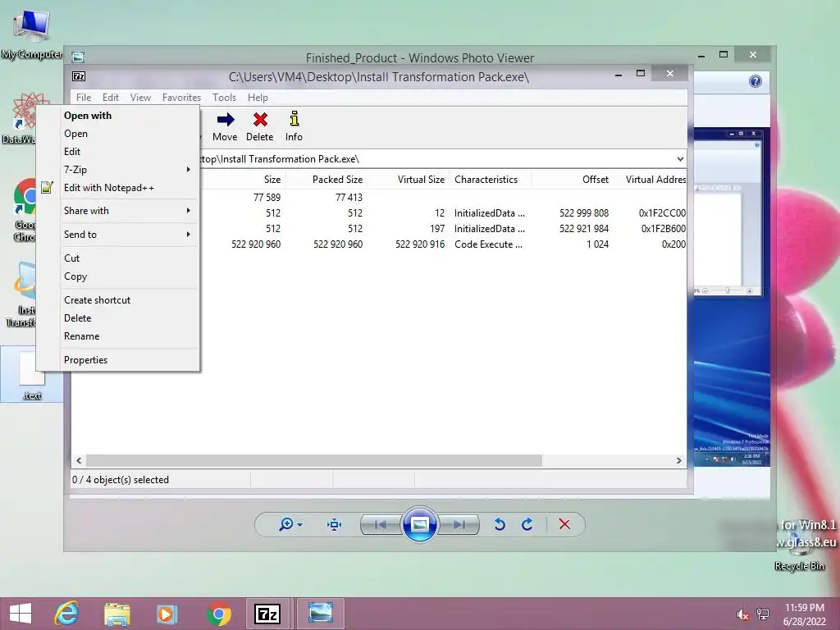This screenshot has height=630, width=840.
Task: Expand the Send to submenu
Action: pyautogui.click(x=129, y=234)
